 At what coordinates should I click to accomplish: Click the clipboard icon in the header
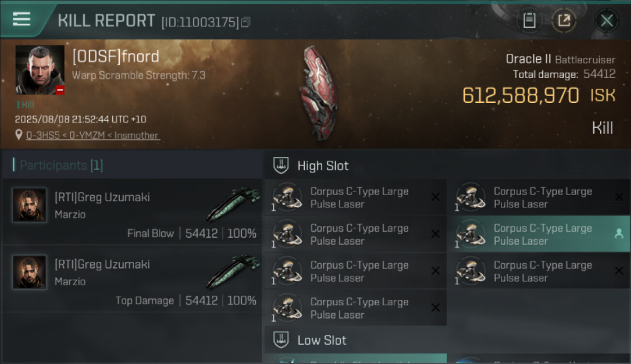(x=529, y=20)
